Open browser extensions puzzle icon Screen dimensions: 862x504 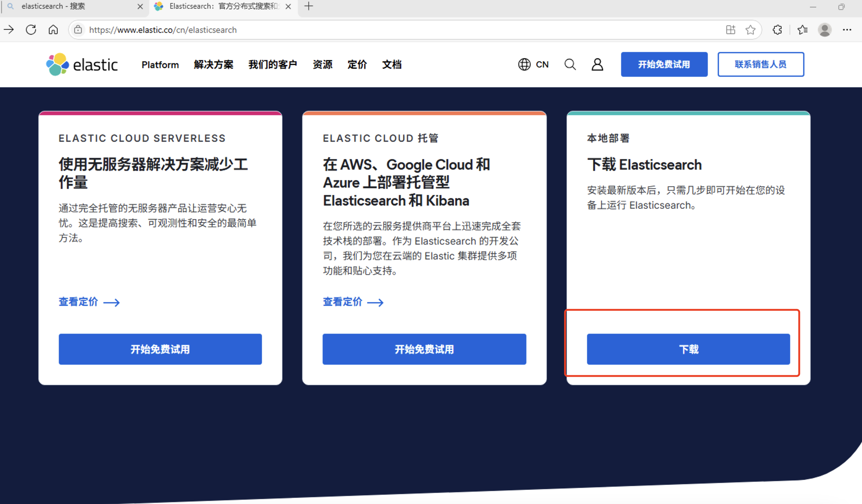[777, 30]
